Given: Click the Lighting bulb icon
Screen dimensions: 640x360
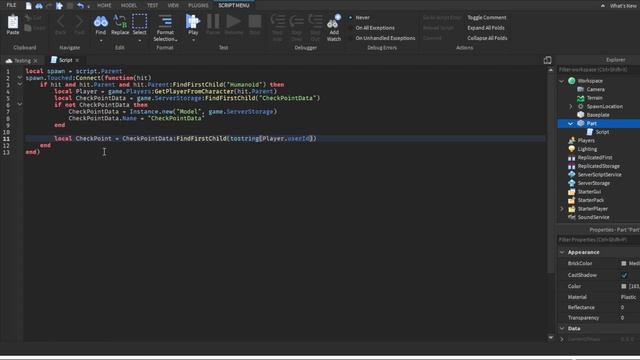Looking at the screenshot, I should point(571,149).
